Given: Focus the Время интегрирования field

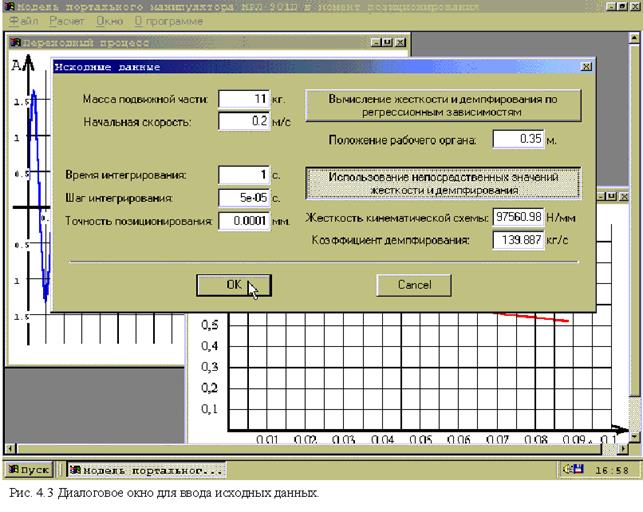Looking at the screenshot, I should pyautogui.click(x=244, y=176).
